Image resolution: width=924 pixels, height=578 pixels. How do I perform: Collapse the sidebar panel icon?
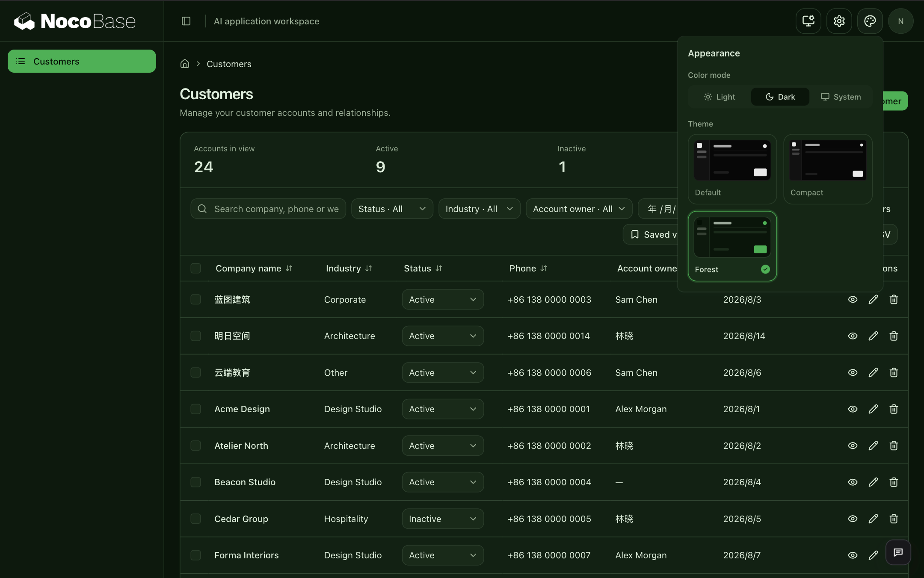pyautogui.click(x=186, y=21)
